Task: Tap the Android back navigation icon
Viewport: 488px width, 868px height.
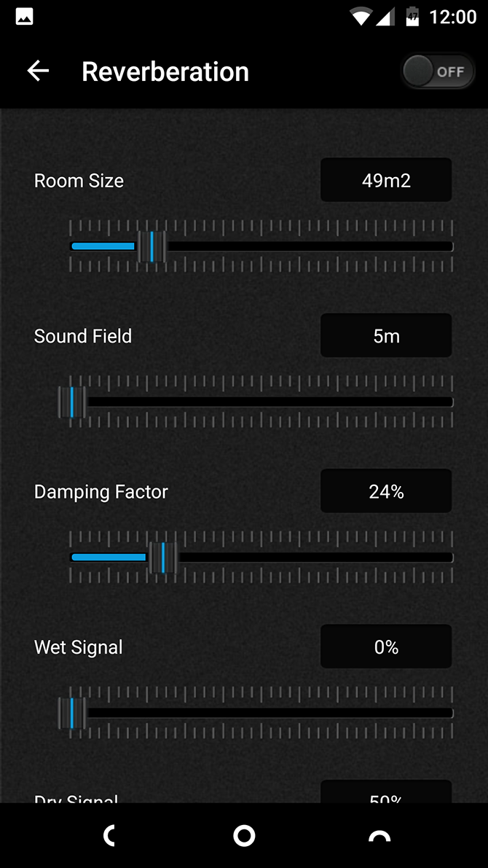Action: [x=109, y=836]
